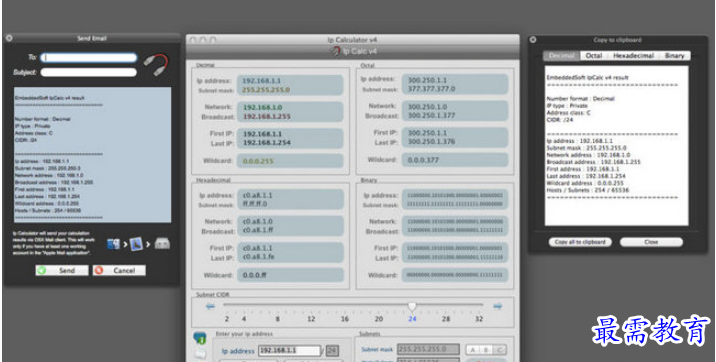Click the Apple Mail icon in Send Email
Screen dimensions: 716x362
point(136,244)
